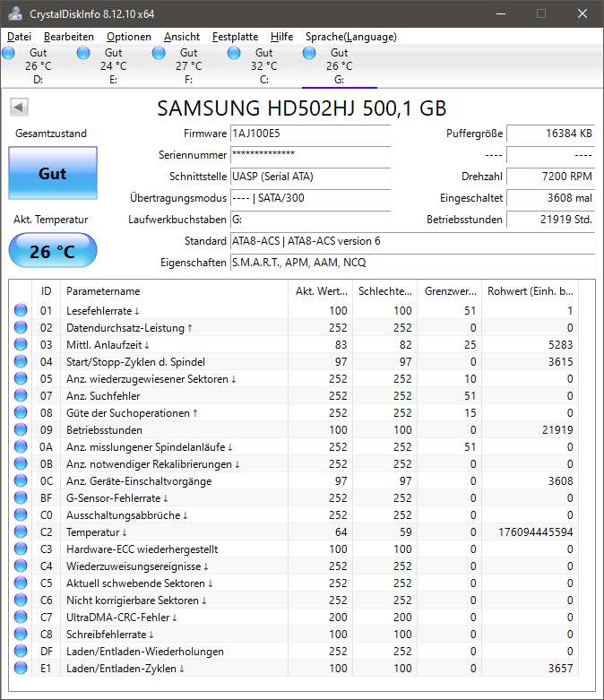604x700 pixels.
Task: Click the Schlechte... column header
Action: point(384,291)
